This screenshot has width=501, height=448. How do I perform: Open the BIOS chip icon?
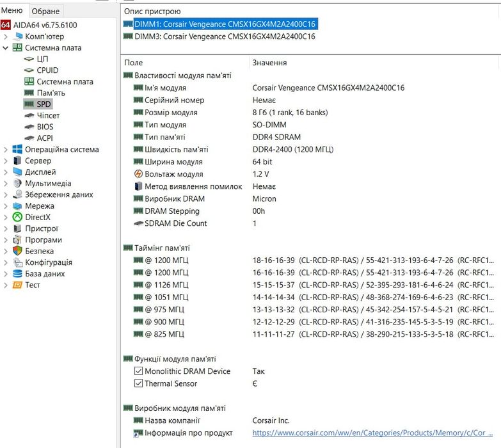coord(29,127)
